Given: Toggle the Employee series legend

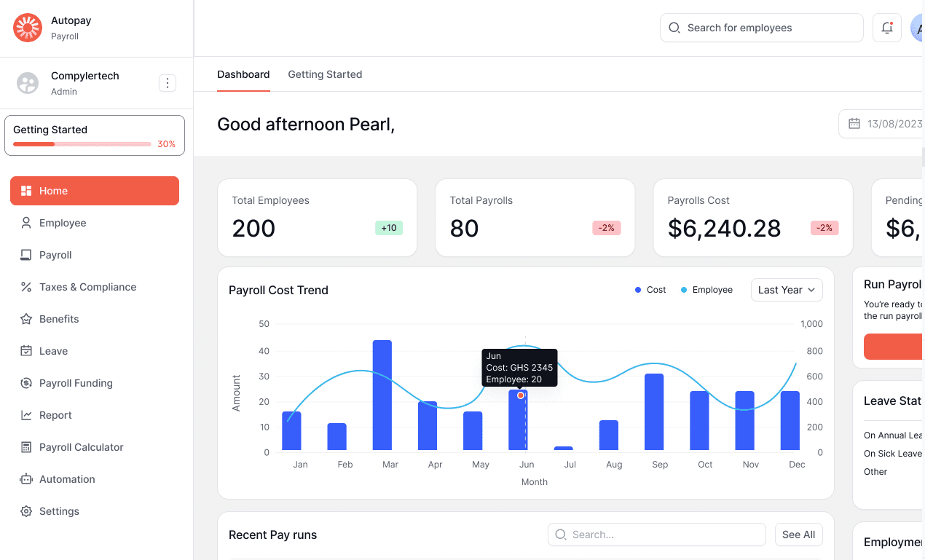Looking at the screenshot, I should tap(706, 290).
